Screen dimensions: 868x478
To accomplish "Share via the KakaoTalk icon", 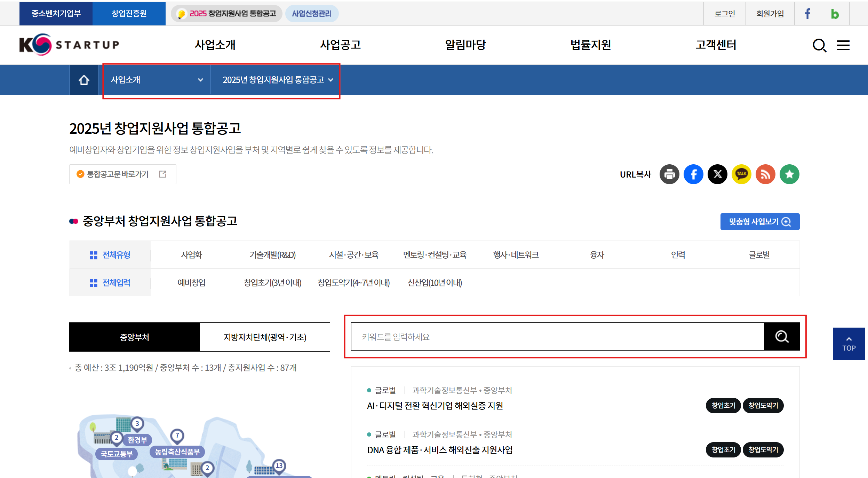I will tap(741, 174).
